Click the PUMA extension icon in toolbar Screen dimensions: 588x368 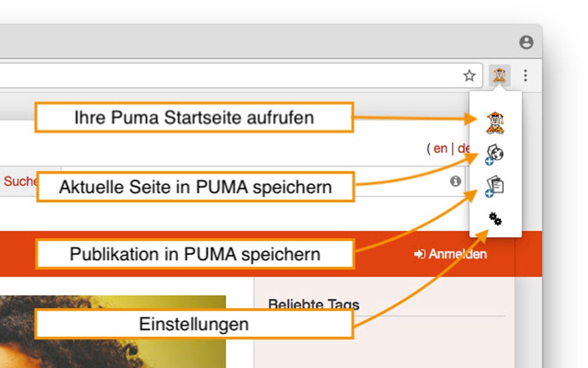click(x=499, y=76)
